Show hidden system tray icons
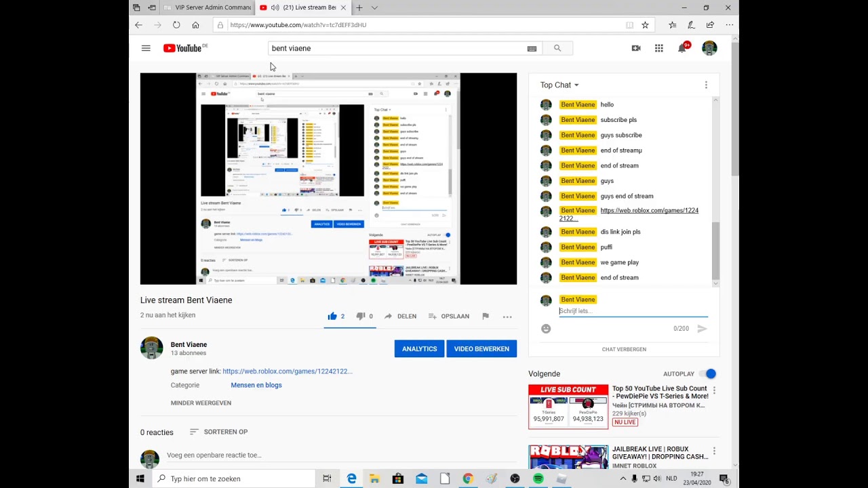Viewport: 868px width, 488px height. [623, 479]
